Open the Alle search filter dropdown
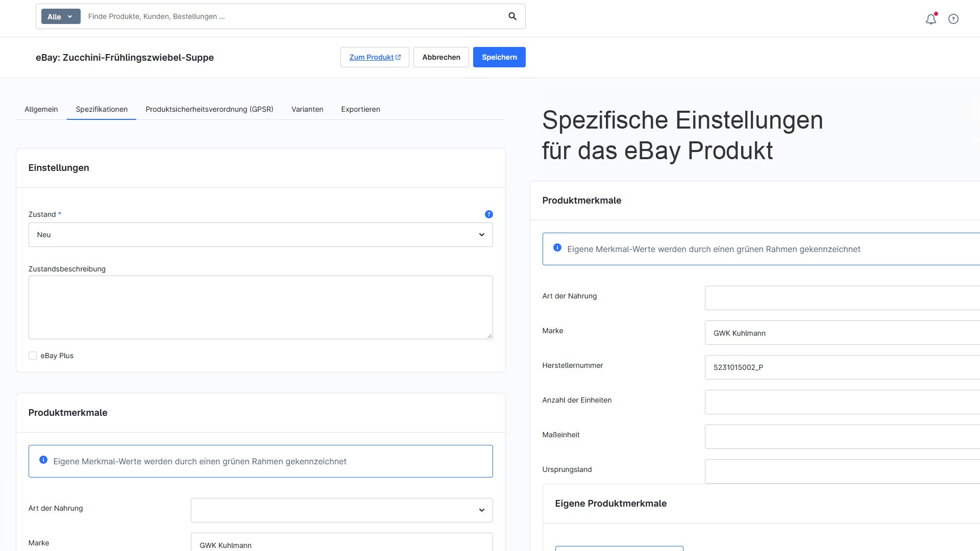 (61, 16)
